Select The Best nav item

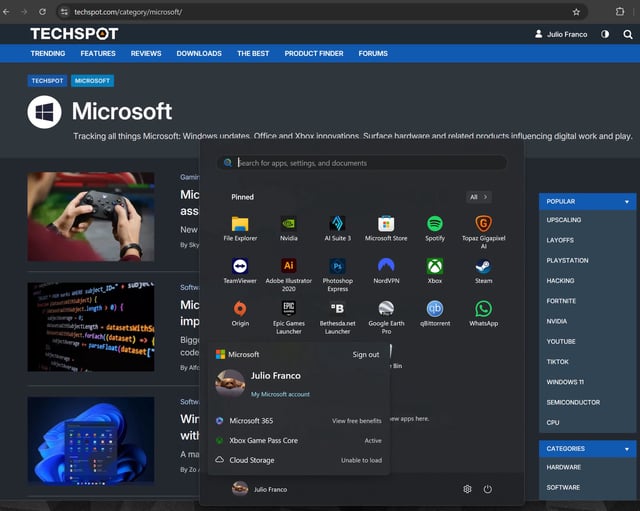pyautogui.click(x=253, y=53)
